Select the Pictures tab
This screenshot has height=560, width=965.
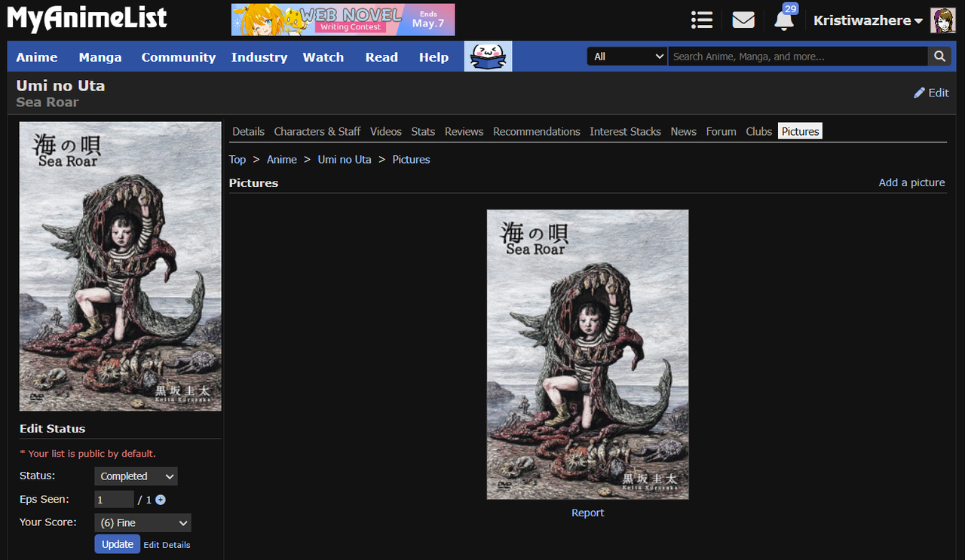800,131
